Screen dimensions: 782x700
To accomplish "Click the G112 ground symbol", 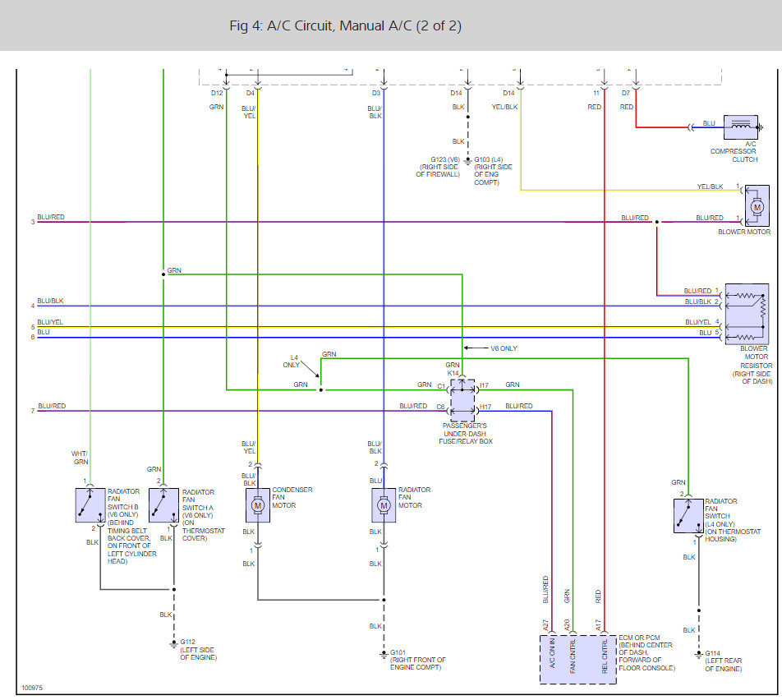I will coord(173,644).
